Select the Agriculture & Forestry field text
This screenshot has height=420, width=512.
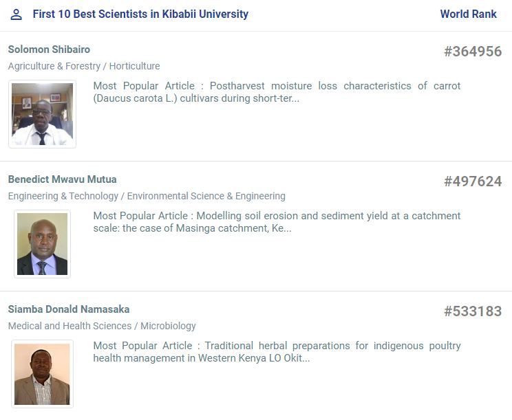pyautogui.click(x=54, y=66)
